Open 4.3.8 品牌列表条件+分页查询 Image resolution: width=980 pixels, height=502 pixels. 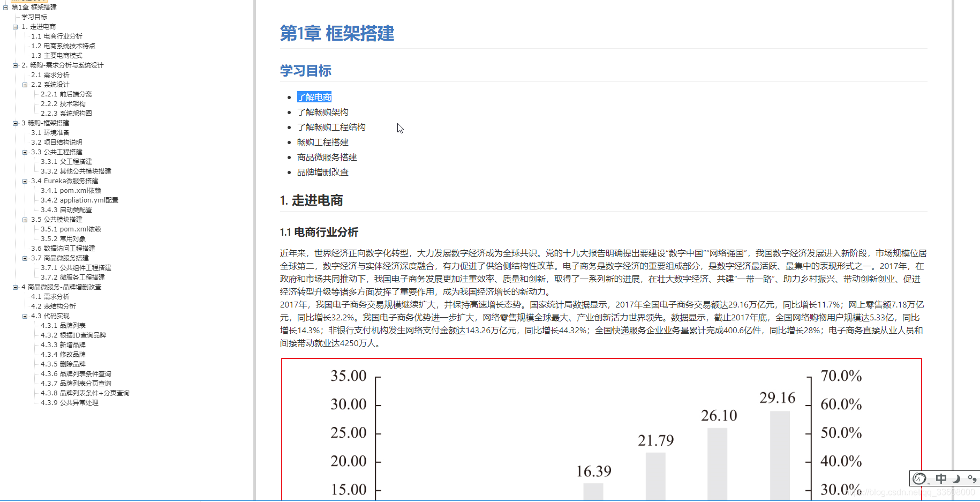[x=85, y=393]
